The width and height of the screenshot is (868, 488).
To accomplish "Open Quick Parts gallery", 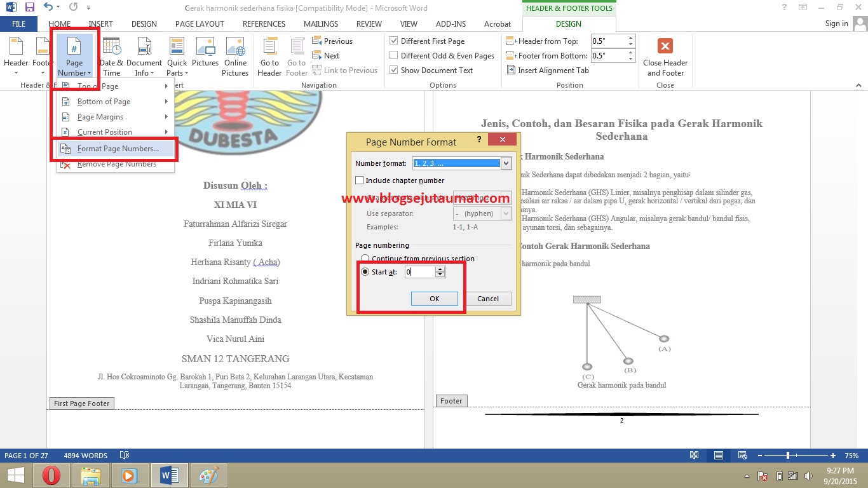I will pos(177,56).
